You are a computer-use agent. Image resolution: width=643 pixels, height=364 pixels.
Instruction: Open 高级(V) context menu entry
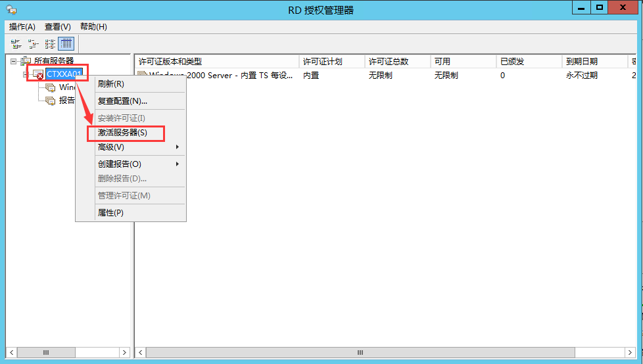[x=130, y=147]
